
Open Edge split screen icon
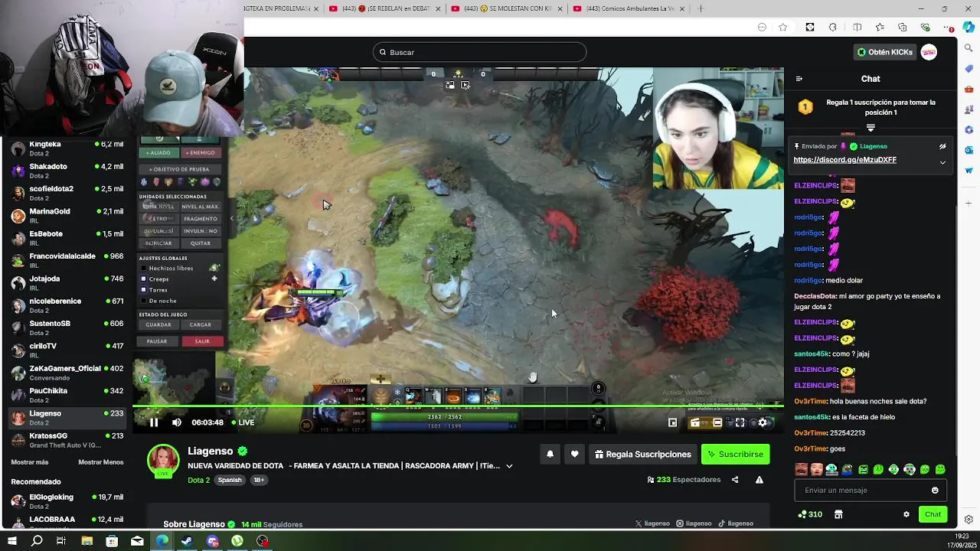(857, 28)
